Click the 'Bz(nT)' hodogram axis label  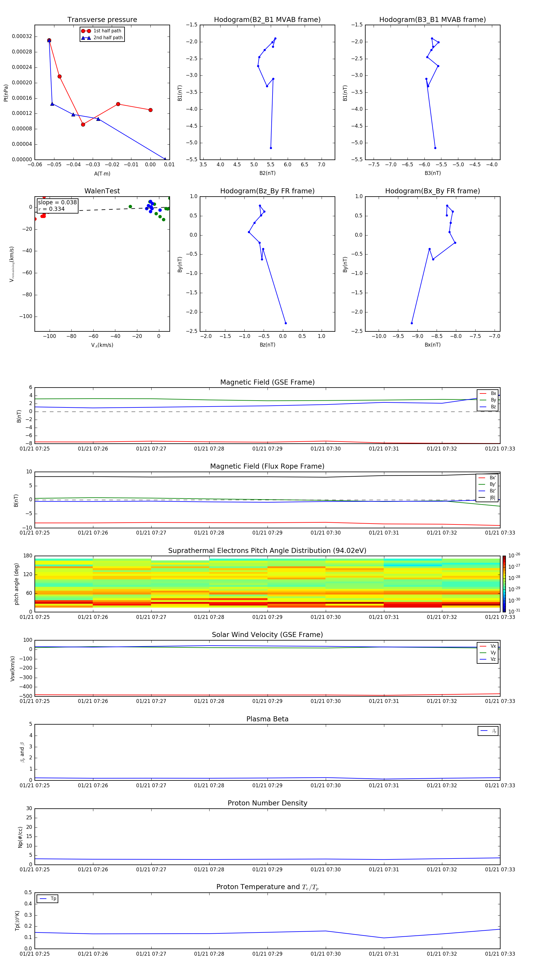(267, 345)
